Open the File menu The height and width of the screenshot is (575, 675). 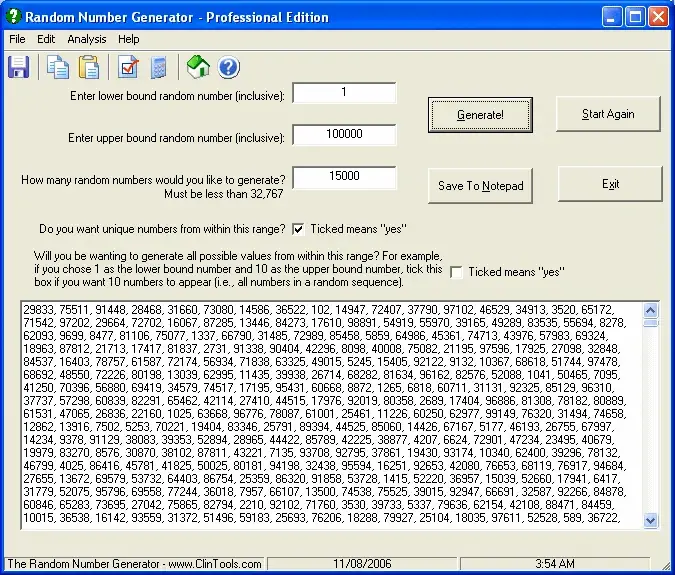(17, 39)
